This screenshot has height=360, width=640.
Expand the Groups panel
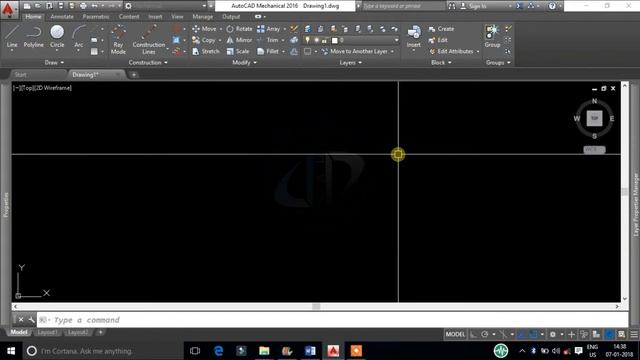tap(498, 62)
